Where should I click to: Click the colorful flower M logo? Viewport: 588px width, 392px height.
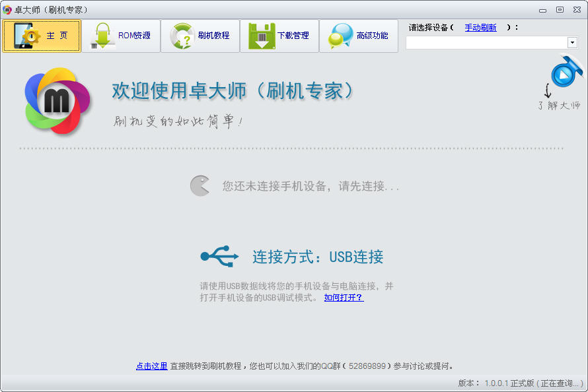pyautogui.click(x=57, y=101)
